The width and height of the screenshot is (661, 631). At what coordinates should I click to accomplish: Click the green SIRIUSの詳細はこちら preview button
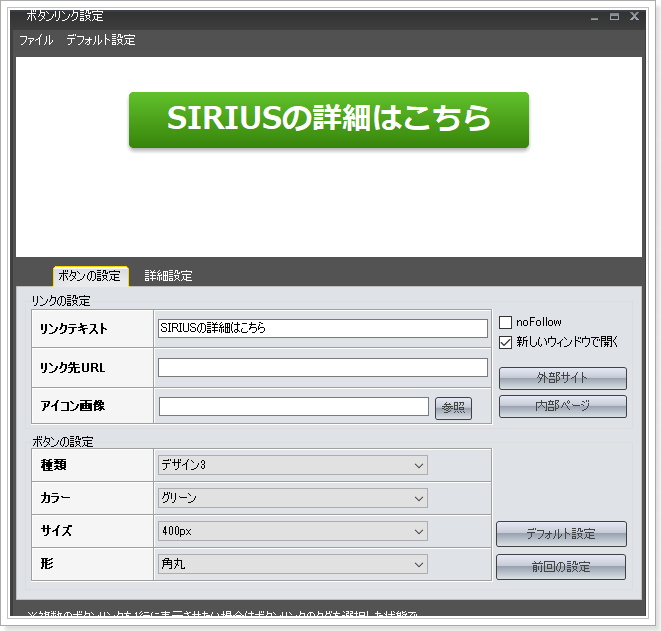pyautogui.click(x=329, y=120)
